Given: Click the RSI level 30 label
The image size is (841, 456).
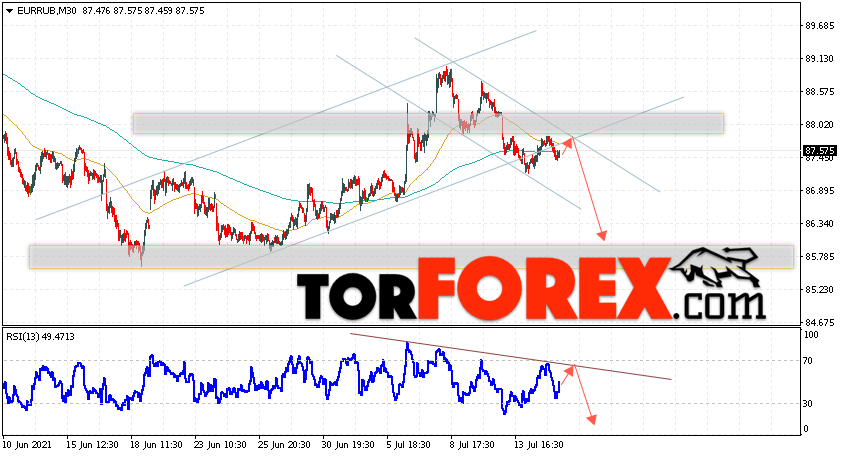Looking at the screenshot, I should click(808, 403).
